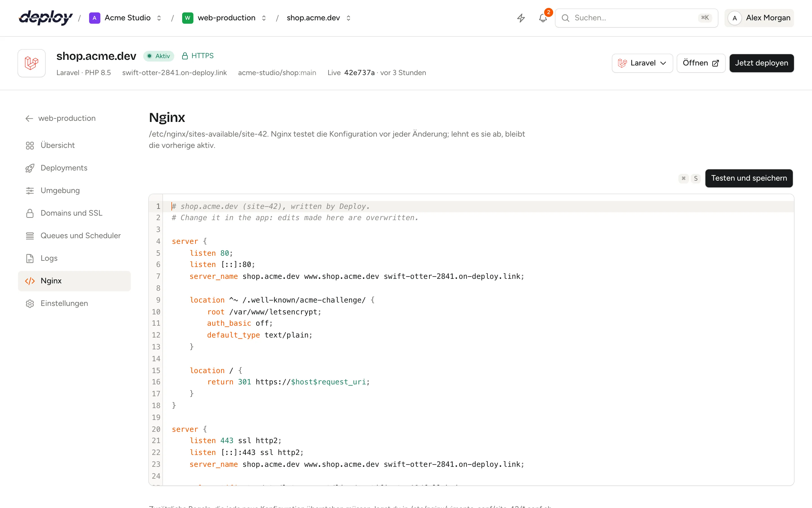812x508 pixels.
Task: Open the Alex Morgan account menu
Action: coord(759,18)
